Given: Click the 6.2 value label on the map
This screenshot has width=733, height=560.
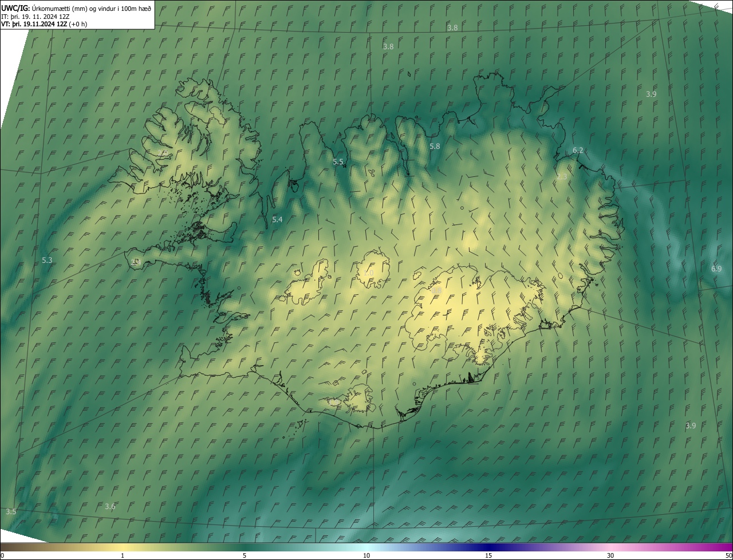Looking at the screenshot, I should click(578, 151).
